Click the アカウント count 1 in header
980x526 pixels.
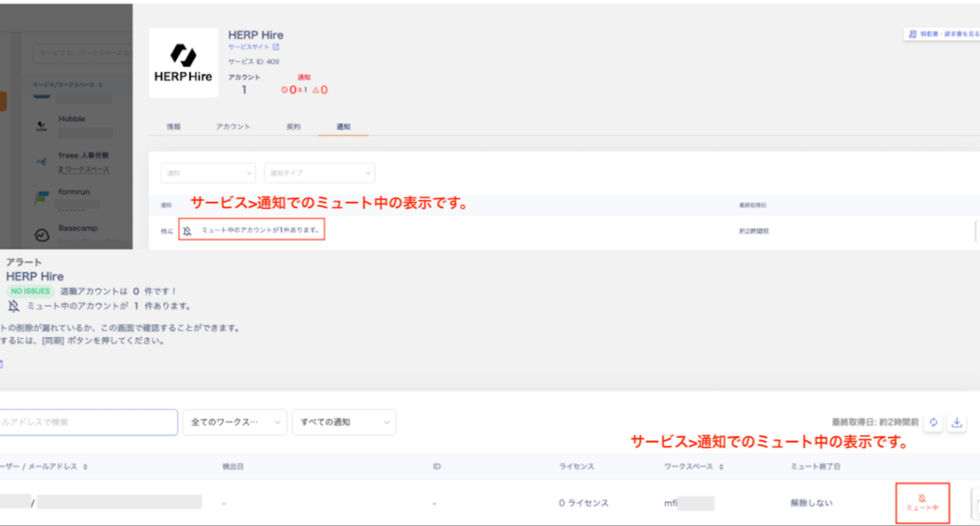coord(244,90)
